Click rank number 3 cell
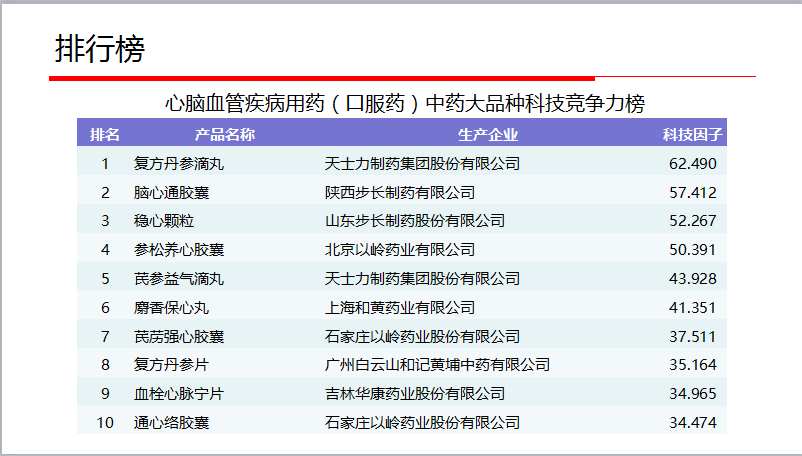This screenshot has width=802, height=456. click(x=105, y=221)
